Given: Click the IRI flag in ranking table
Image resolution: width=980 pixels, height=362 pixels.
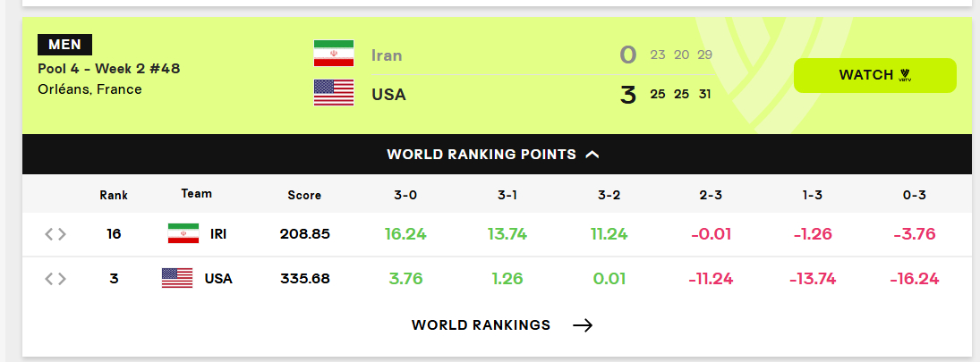Looking at the screenshot, I should [183, 233].
